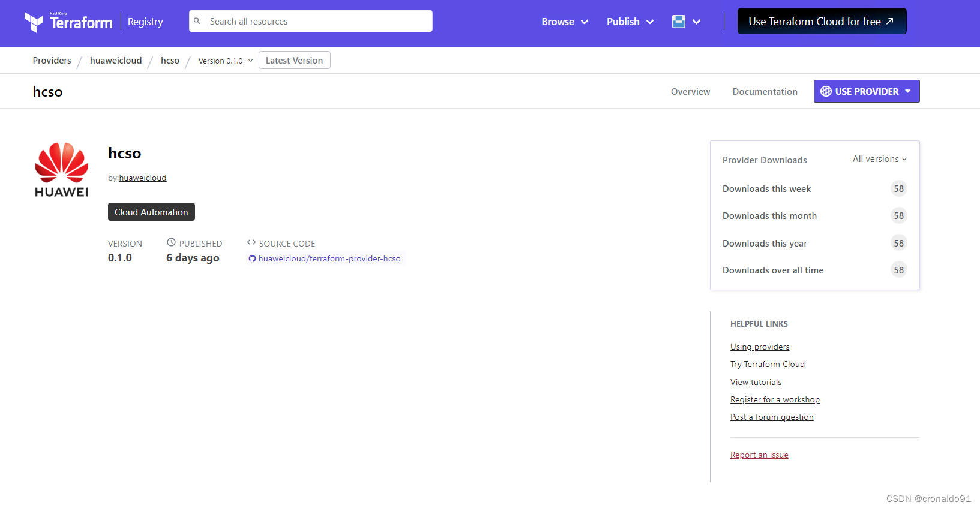Screen dimensions: 980x508
Task: Click the Registry label in header
Action: [x=145, y=22]
